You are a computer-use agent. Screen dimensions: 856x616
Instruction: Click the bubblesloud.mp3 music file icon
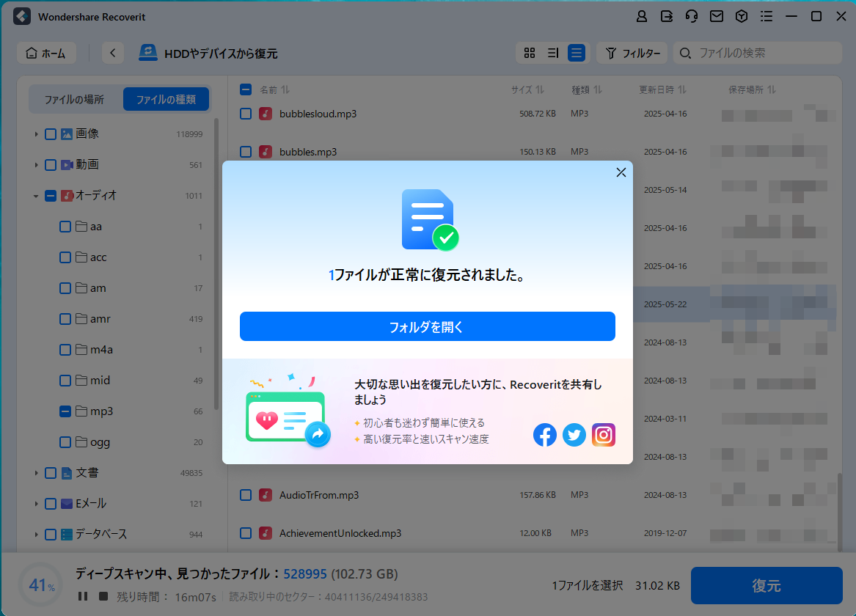pos(266,114)
